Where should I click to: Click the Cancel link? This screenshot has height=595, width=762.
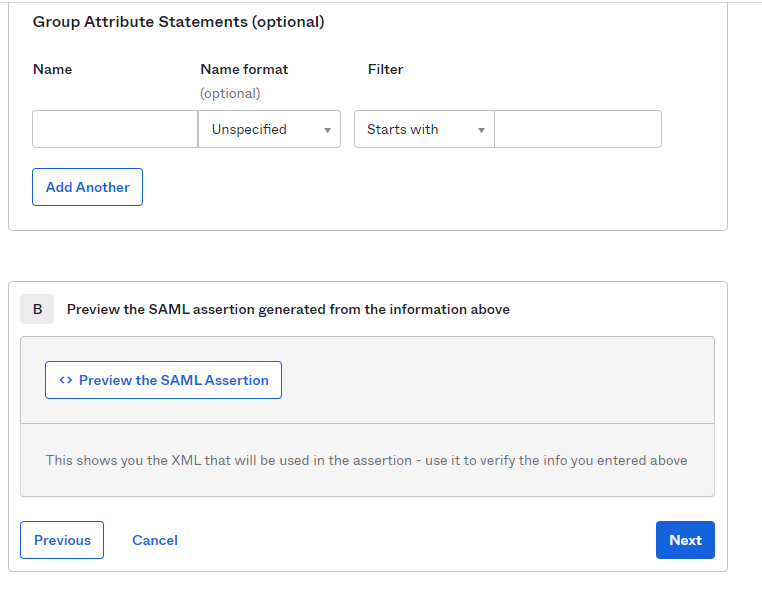[x=155, y=540]
